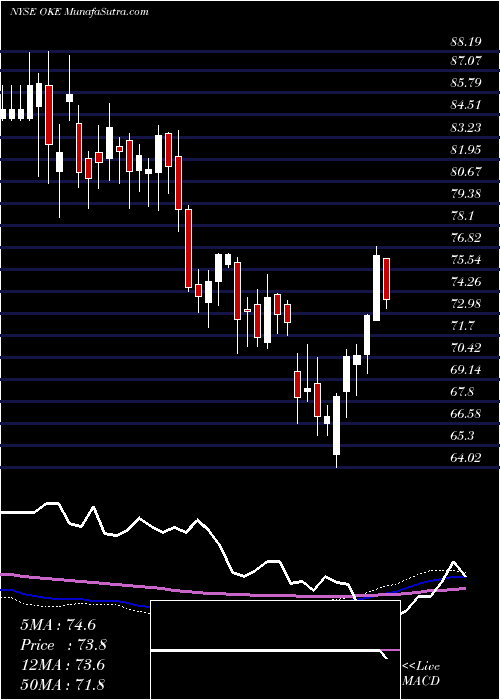
Task: Click the 81.95 price label
Action: pos(466,149)
